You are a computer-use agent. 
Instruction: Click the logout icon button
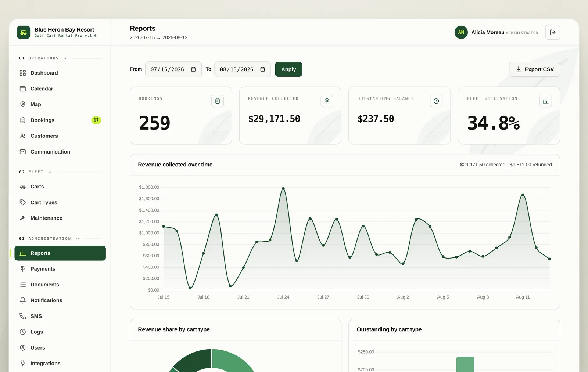553,32
